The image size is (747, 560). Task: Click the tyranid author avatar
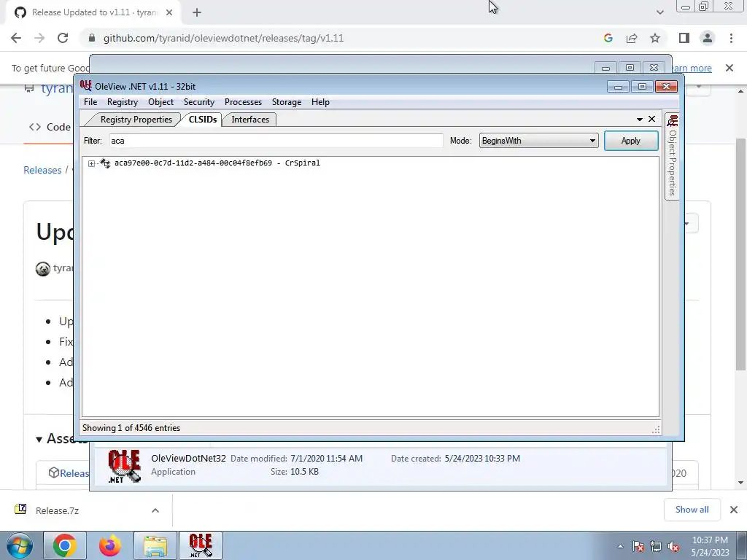click(x=43, y=269)
